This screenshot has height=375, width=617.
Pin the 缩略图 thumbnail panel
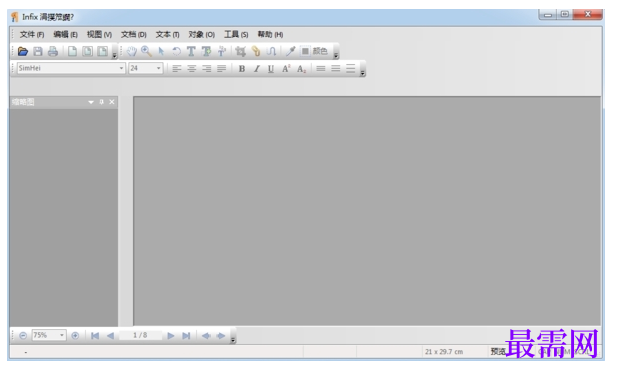point(102,102)
